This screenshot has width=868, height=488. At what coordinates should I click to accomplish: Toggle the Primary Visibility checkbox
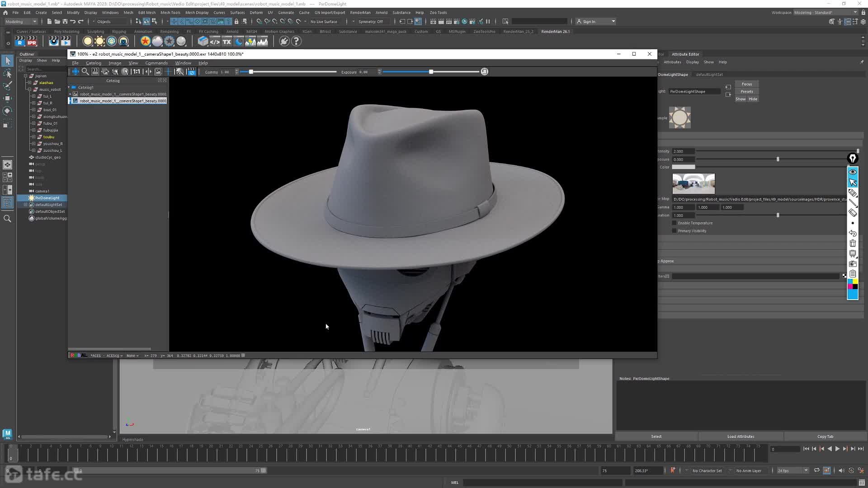point(675,231)
